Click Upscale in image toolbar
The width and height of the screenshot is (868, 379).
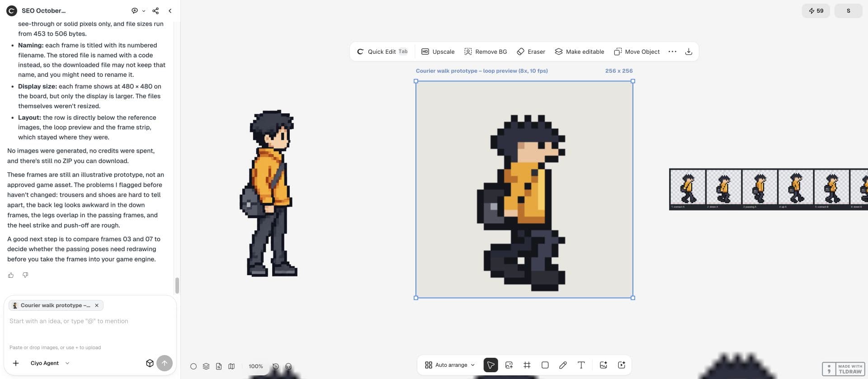438,51
